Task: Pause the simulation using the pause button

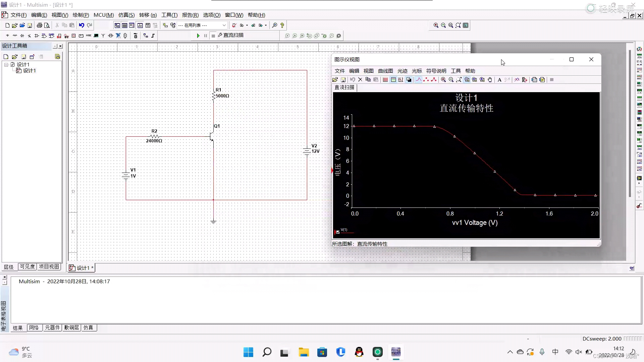Action: coord(205,36)
